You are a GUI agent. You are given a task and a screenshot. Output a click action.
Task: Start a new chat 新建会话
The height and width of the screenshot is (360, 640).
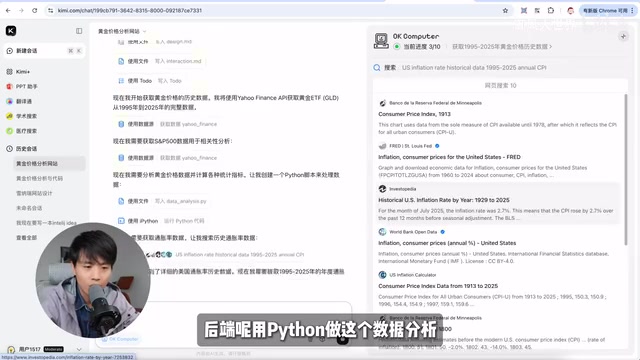44,51
